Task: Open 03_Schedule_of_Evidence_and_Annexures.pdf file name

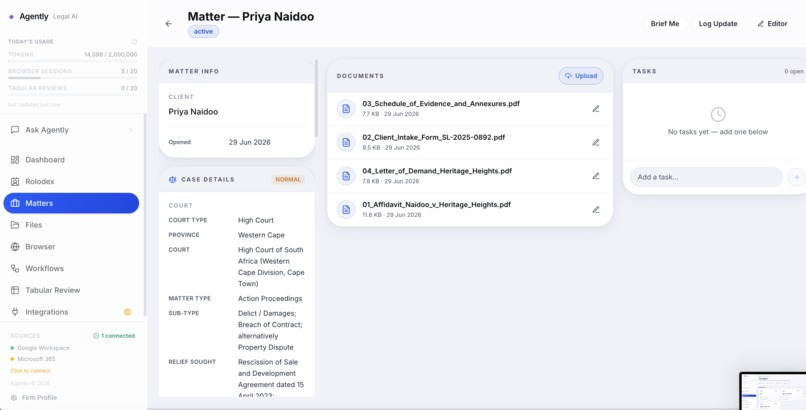Action: [x=441, y=104]
